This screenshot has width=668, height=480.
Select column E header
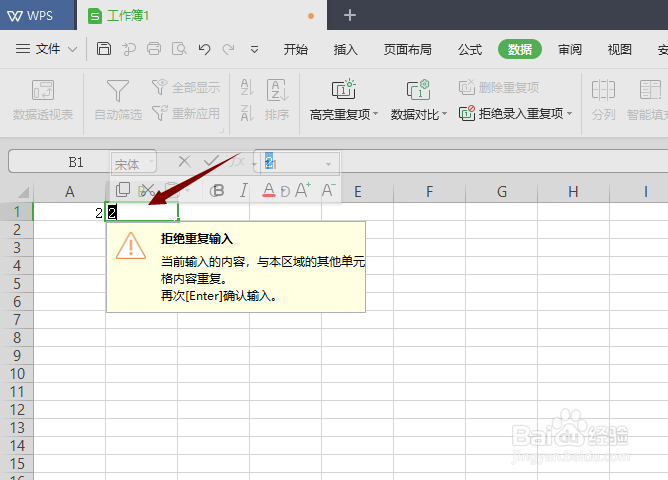point(358,192)
